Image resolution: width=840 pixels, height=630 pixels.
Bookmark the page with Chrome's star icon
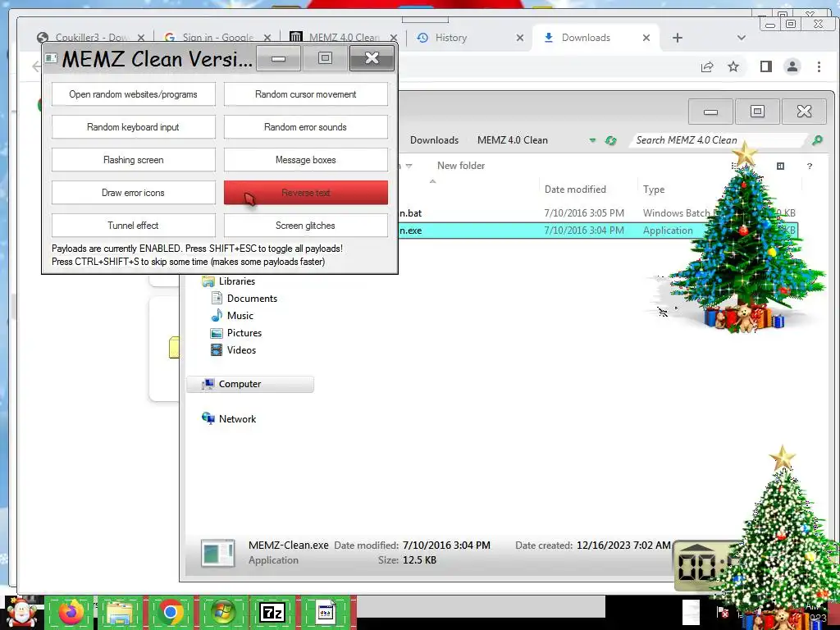point(733,66)
